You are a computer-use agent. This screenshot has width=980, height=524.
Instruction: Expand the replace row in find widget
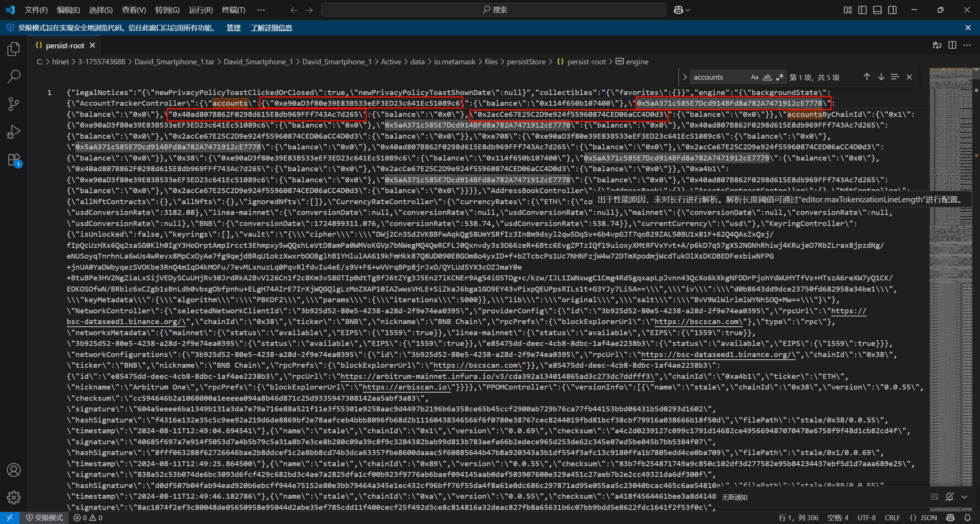pyautogui.click(x=685, y=77)
